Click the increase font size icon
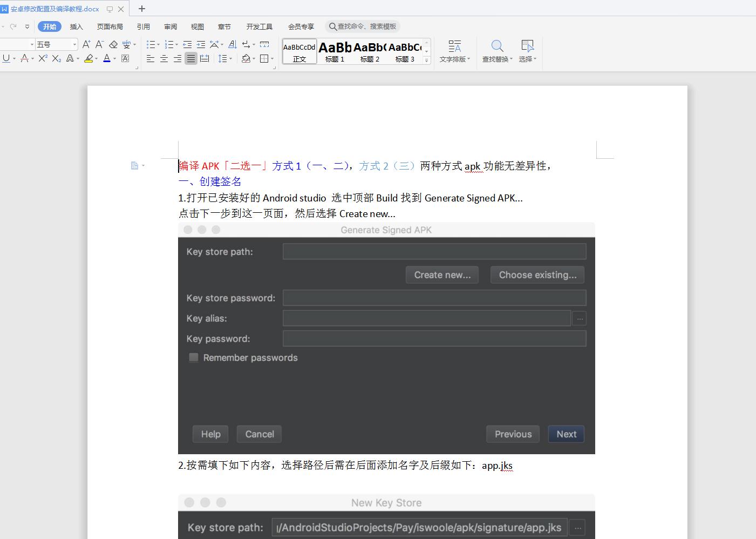Viewport: 756px width, 539px height. click(x=86, y=44)
